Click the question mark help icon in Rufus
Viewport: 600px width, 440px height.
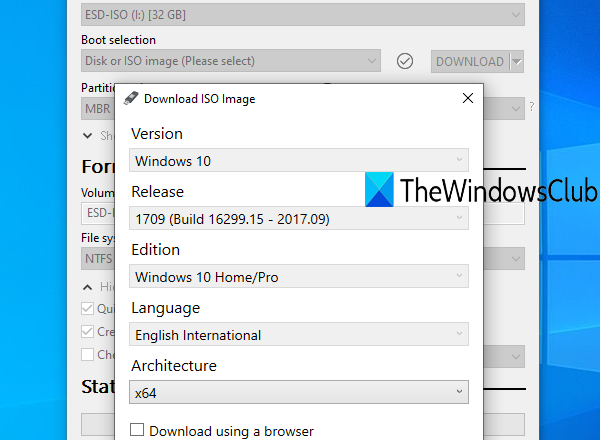tap(532, 107)
